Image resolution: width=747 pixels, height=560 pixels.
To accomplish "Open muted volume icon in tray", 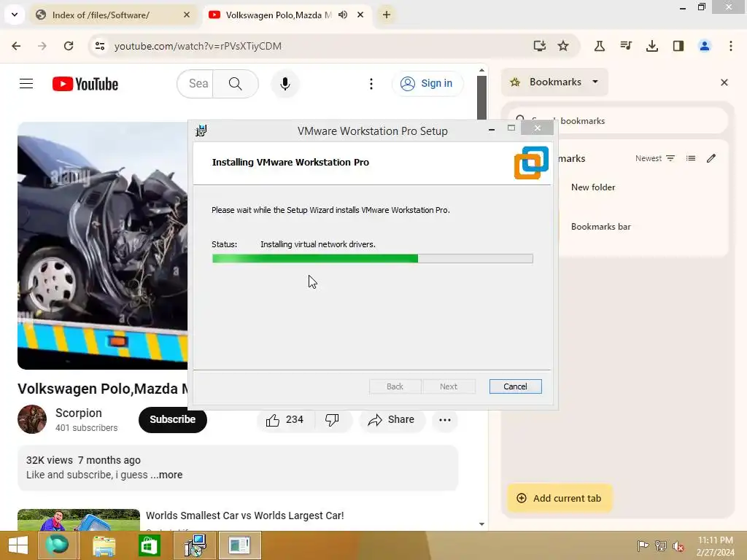I will (678, 545).
